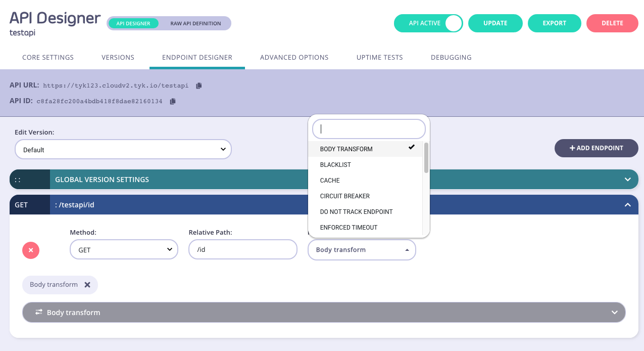Uncheck the checkmark next to BODY TRANSFORM
644x351 pixels.
411,148
